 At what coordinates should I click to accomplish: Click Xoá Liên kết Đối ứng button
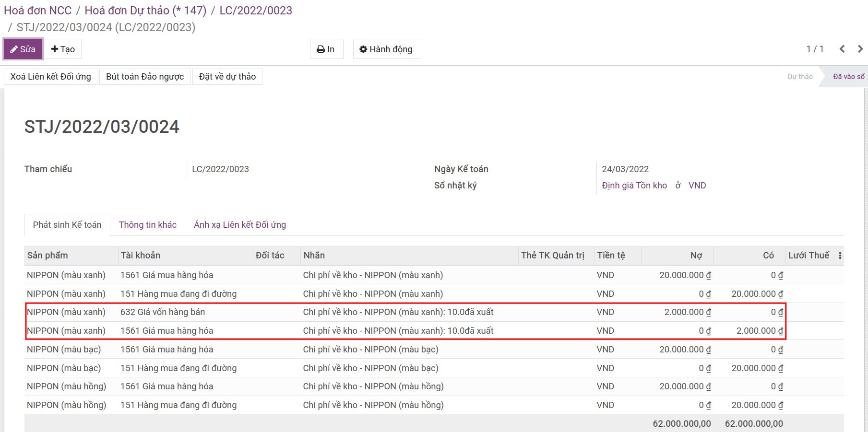50,77
